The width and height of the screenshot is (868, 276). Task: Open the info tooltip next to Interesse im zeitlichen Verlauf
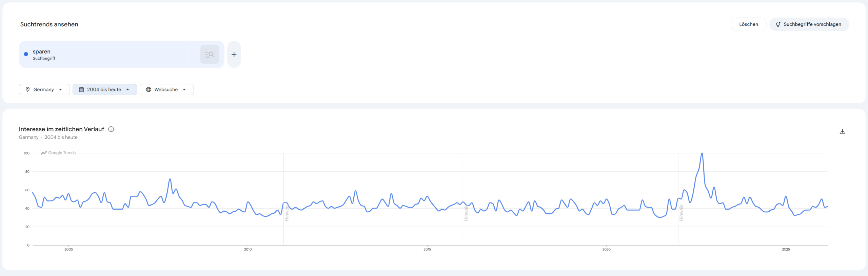(x=111, y=129)
